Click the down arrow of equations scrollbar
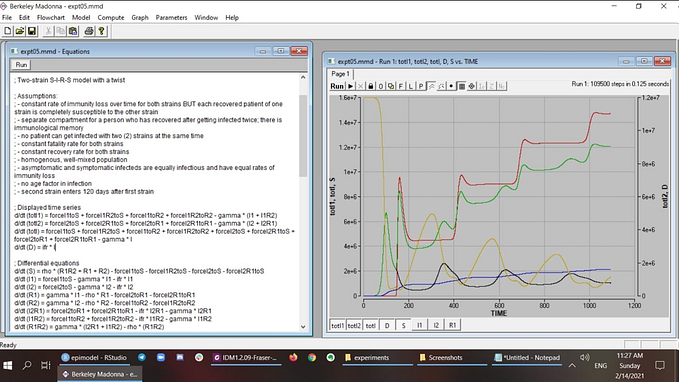The height and width of the screenshot is (382, 679). tap(303, 327)
